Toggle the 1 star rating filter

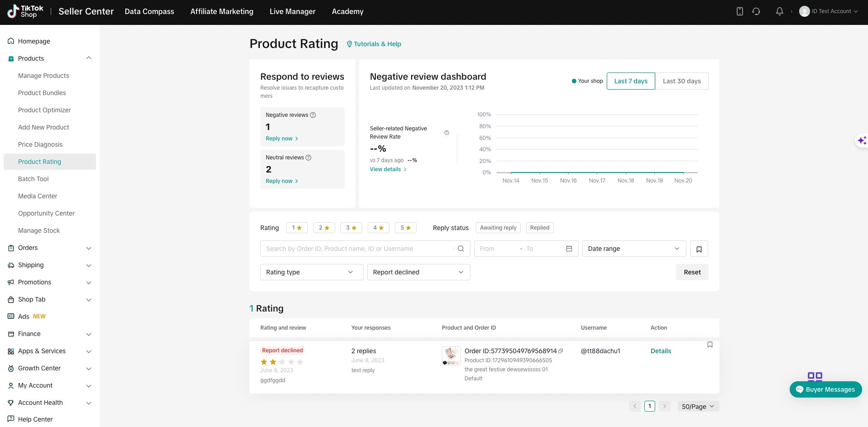[297, 228]
